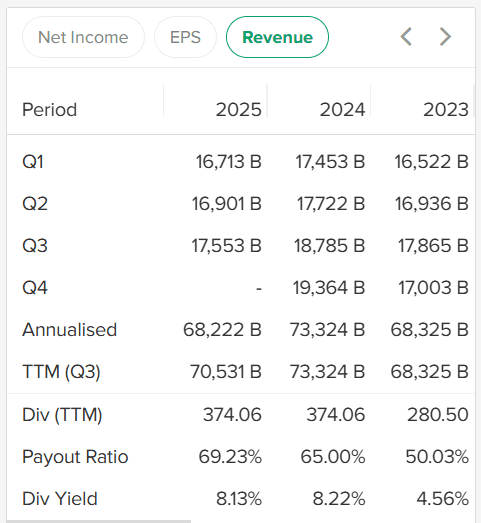This screenshot has width=481, height=523.
Task: Select the Q2 row label
Action: [35, 204]
